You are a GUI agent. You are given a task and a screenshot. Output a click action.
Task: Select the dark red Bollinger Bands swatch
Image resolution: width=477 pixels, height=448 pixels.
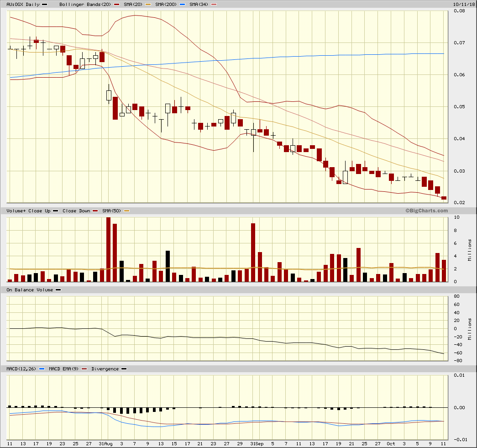click(x=116, y=4)
